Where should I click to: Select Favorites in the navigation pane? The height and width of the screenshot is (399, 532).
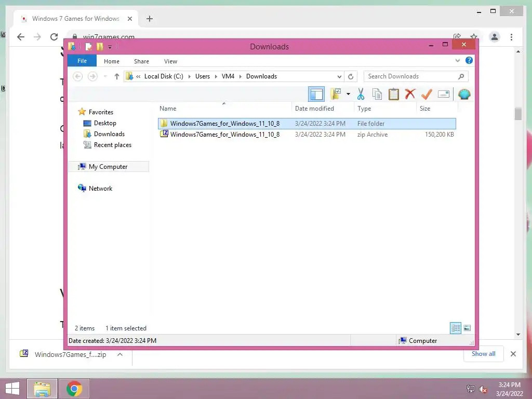(101, 112)
